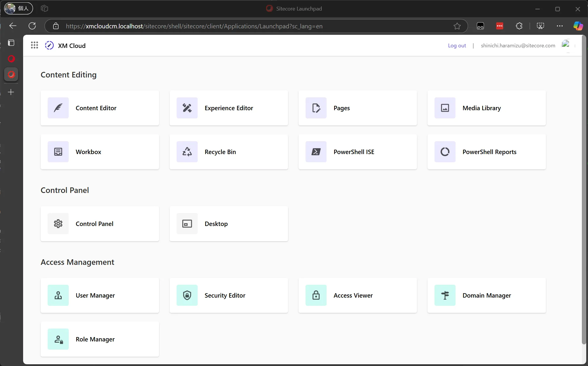Click the browser extensions menu

519,26
